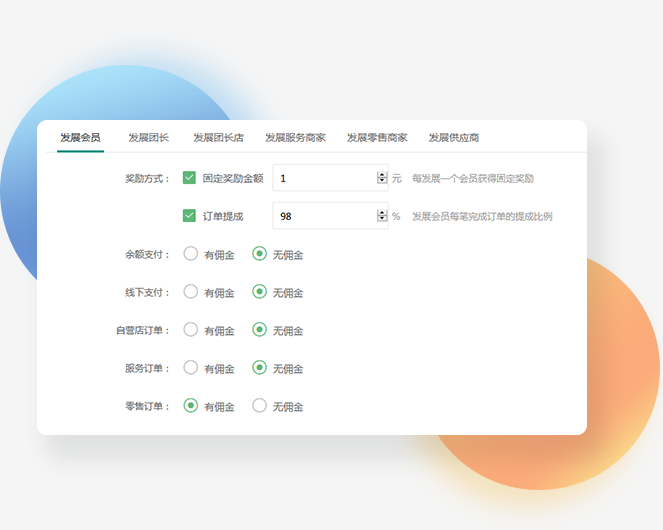Viewport: 663px width, 530px height.
Task: Select 无佣金 for 余额支付
Action: point(259,254)
